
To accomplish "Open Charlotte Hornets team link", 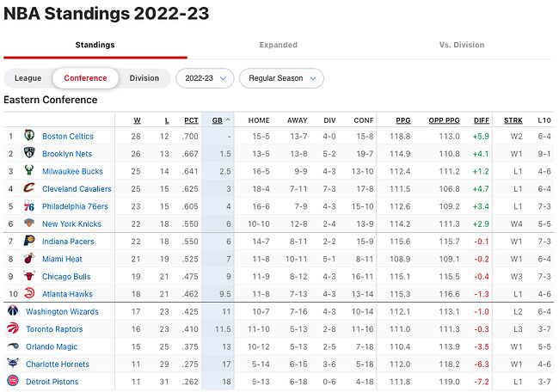I will point(58,364).
